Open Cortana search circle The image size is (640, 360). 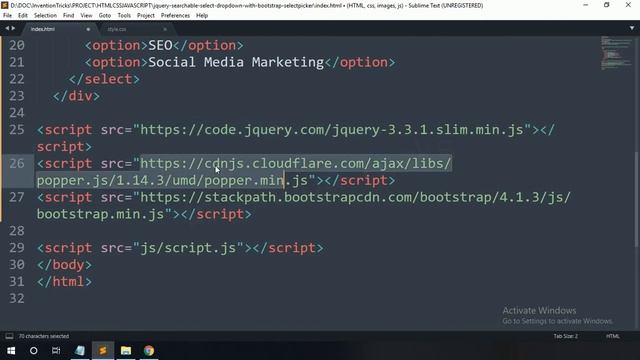(x=33, y=351)
